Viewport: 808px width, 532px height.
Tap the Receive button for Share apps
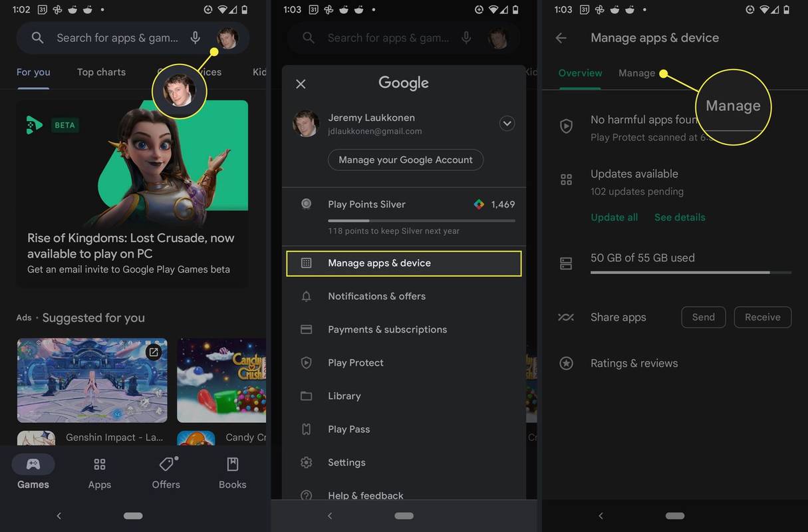[x=763, y=317]
